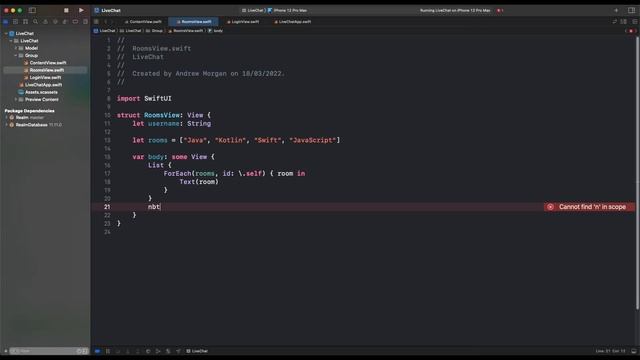The image size is (640, 360).
Task: Go forward in editor history
Action: [112, 22]
